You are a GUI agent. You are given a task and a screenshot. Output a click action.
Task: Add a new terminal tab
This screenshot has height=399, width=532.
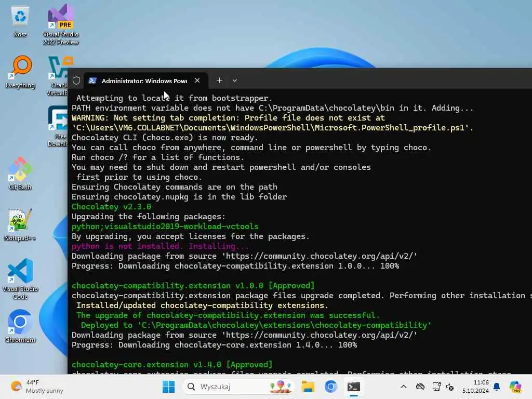click(220, 81)
